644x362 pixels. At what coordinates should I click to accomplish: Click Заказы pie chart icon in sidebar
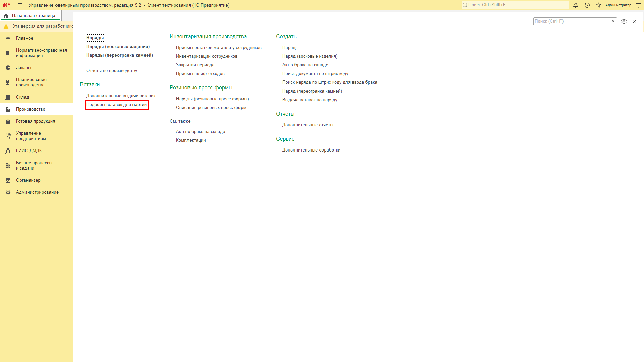[8, 68]
